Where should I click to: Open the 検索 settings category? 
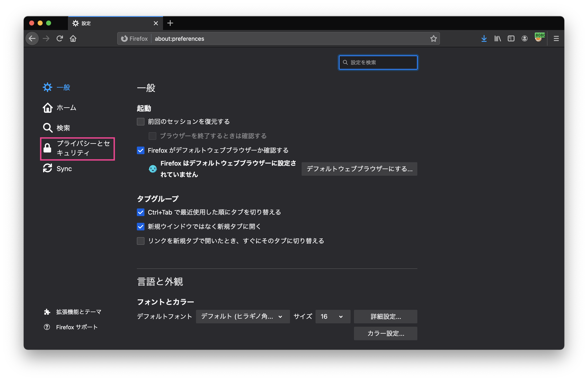(x=57, y=128)
